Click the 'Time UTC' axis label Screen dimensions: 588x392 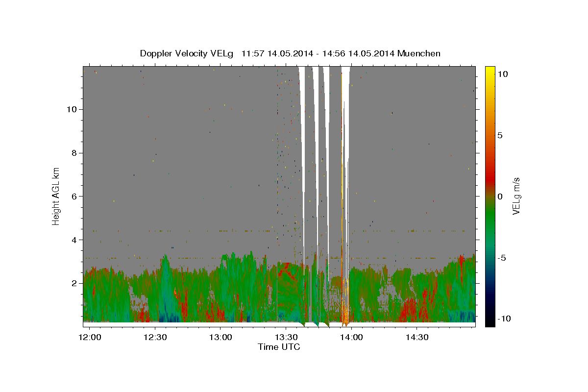(279, 347)
